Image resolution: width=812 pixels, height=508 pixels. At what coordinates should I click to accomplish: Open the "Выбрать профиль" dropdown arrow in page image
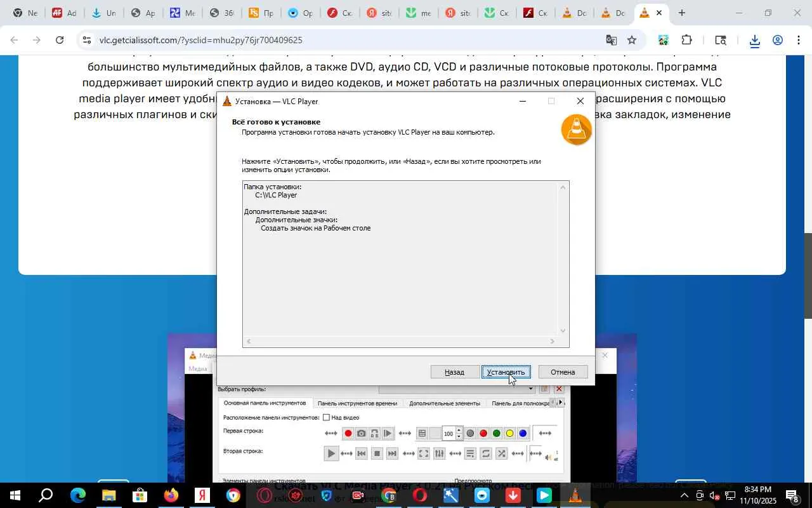530,389
